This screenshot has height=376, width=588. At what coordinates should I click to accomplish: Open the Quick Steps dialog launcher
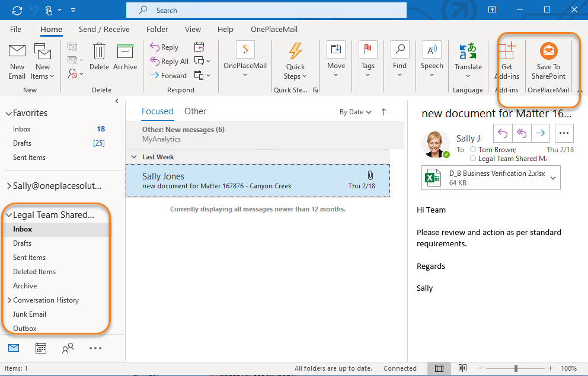tap(315, 90)
